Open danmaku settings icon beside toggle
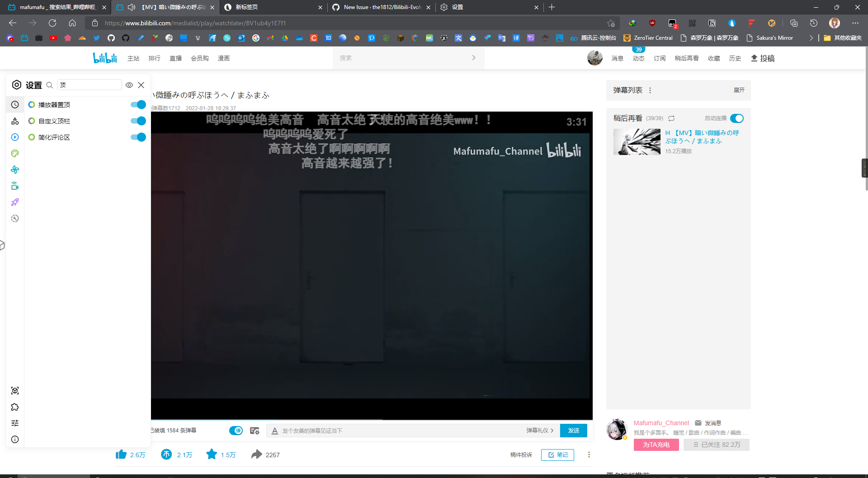The image size is (868, 478). pyautogui.click(x=255, y=431)
